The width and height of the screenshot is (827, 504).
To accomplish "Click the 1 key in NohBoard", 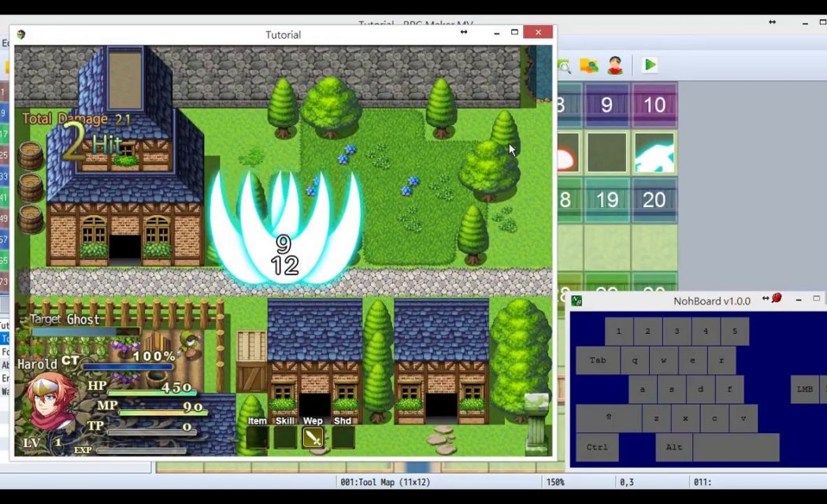I will pyautogui.click(x=618, y=331).
